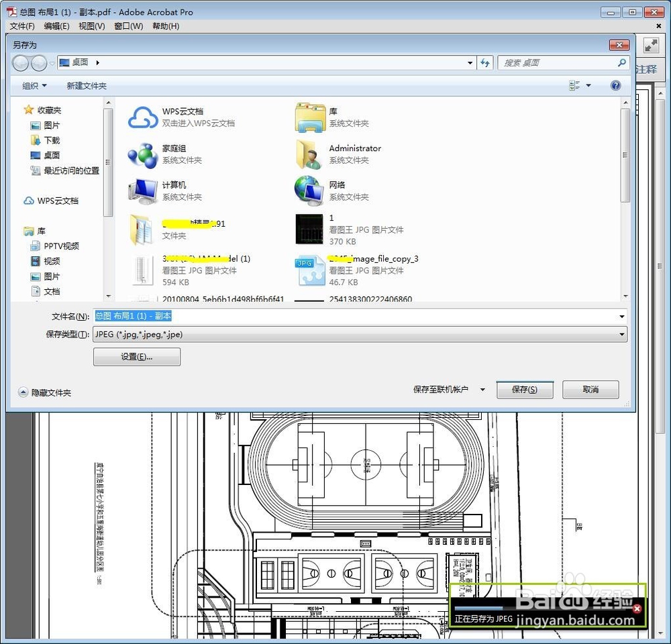Expand the address bar history dropdown
Image resolution: width=671 pixels, height=644 pixels.
click(470, 63)
